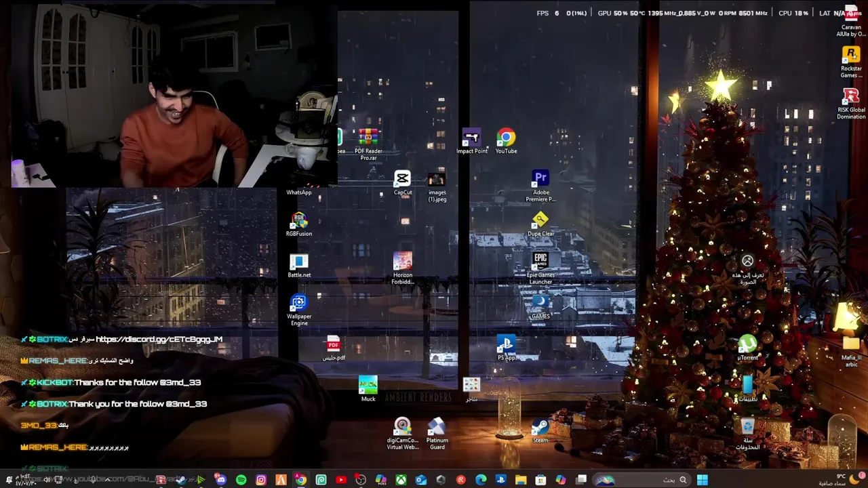Launch Steam from desktop shortcut
The height and width of the screenshot is (488, 868).
pos(540,431)
